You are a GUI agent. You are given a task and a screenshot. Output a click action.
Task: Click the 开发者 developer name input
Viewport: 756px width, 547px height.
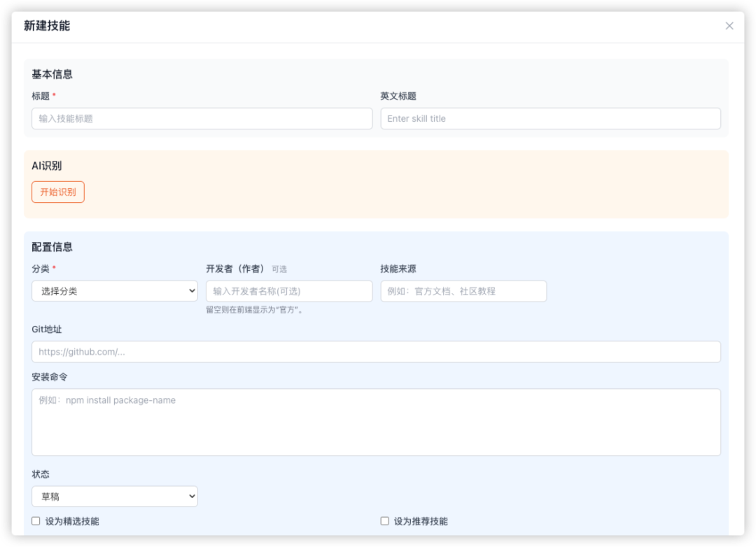point(288,290)
